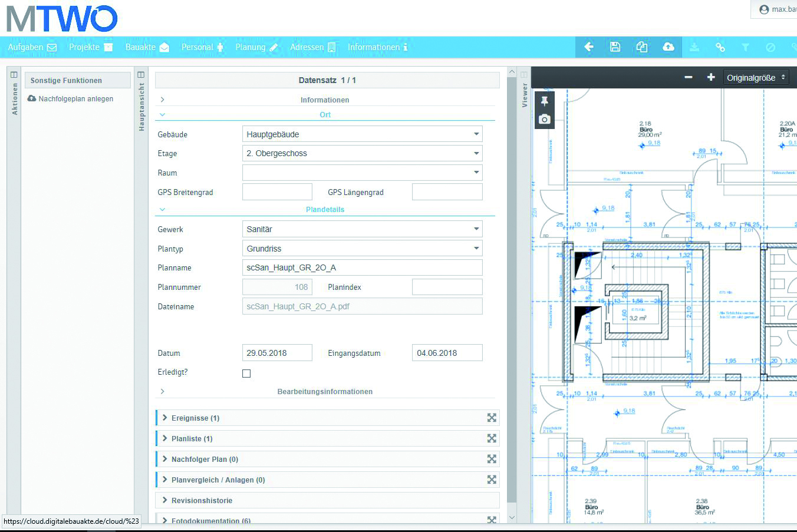The height and width of the screenshot is (532, 797).
Task: Open the Bauakte menu
Action: pyautogui.click(x=147, y=47)
